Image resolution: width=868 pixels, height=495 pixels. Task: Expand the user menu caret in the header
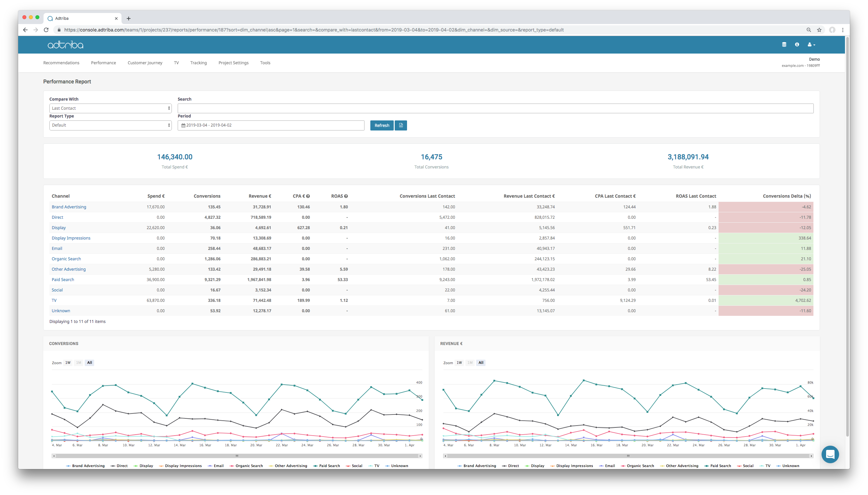tap(814, 44)
